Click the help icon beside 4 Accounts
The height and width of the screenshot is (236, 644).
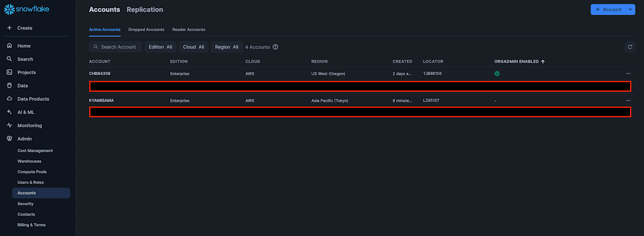(275, 47)
